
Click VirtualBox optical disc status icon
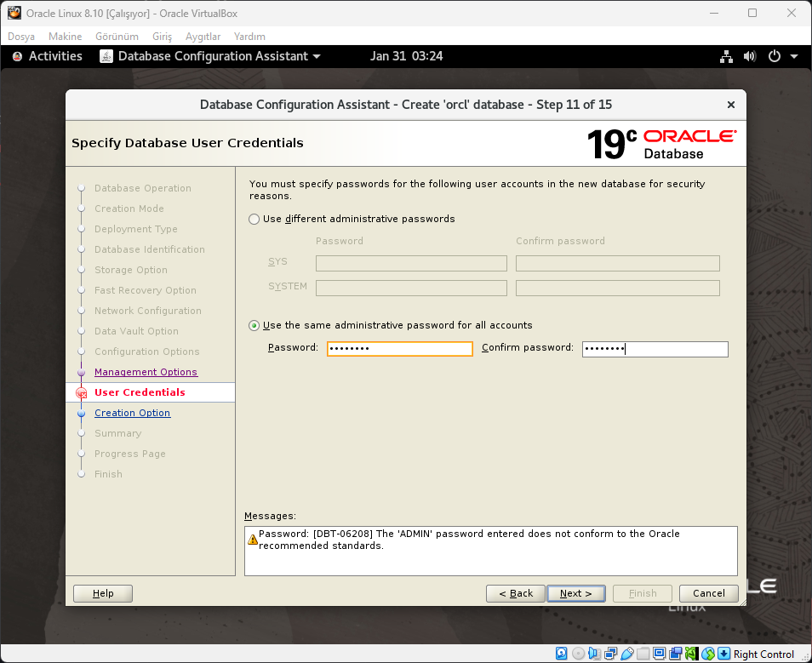tap(579, 654)
